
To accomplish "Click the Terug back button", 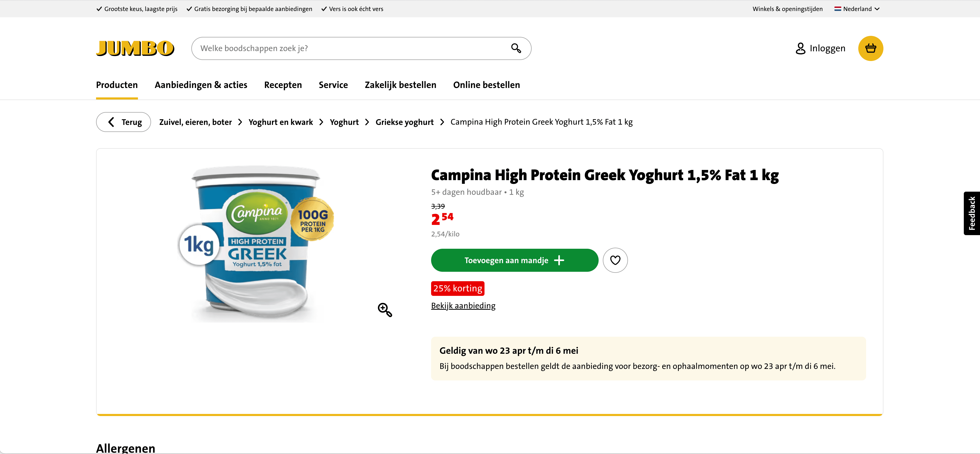I will 123,122.
